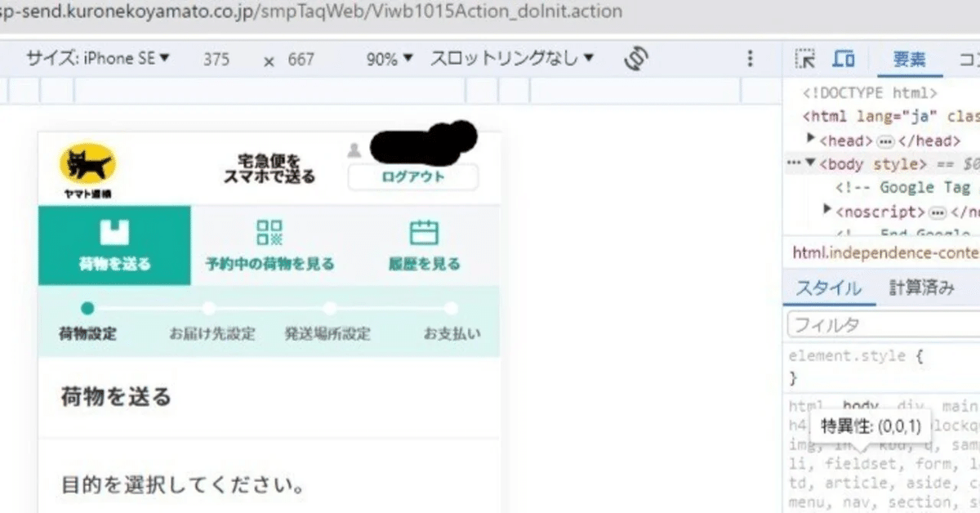Screen dimensions: 980x513
Task: Open the 予約中の荷物を見る tab
Action: (269, 245)
